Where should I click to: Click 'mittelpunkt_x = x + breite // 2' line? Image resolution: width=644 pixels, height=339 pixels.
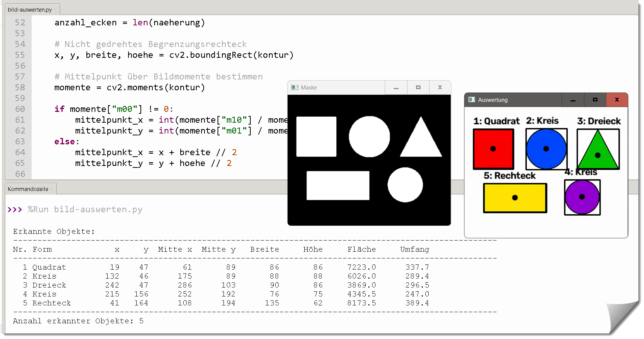tap(156, 153)
